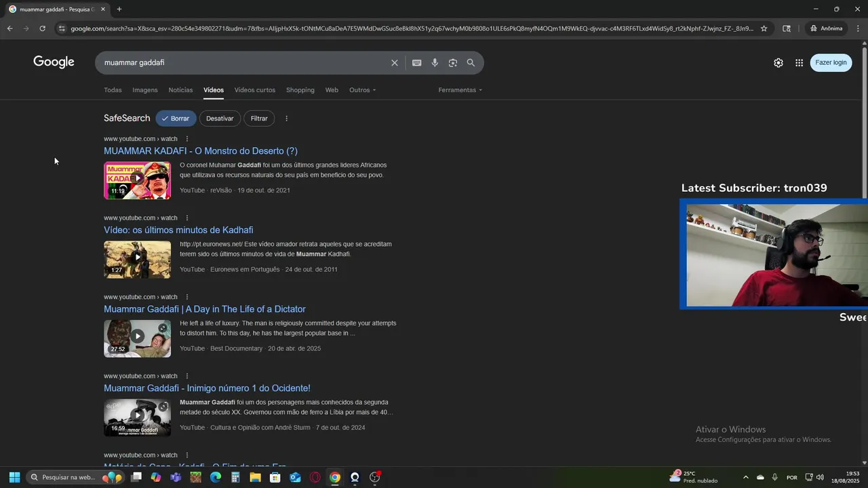The height and width of the screenshot is (488, 868).
Task: Click into the Google search input field
Action: point(243,62)
